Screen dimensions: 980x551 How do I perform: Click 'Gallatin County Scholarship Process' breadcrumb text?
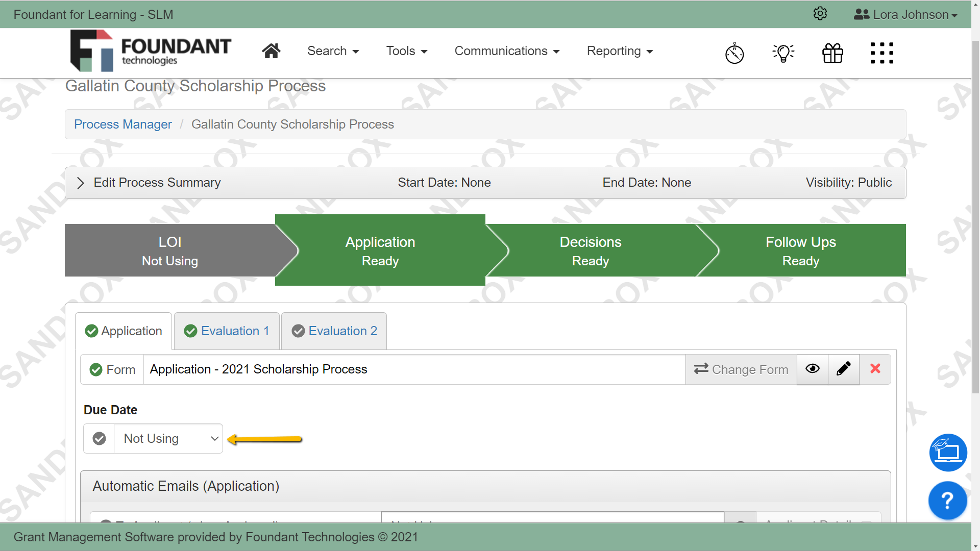[x=292, y=124]
